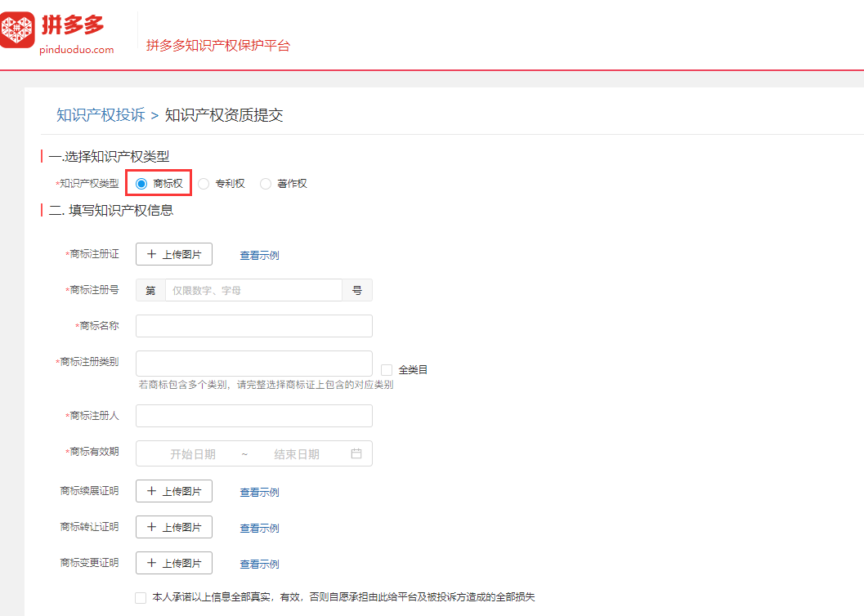
Task: Check the 全类目 checkbox
Action: tap(387, 370)
